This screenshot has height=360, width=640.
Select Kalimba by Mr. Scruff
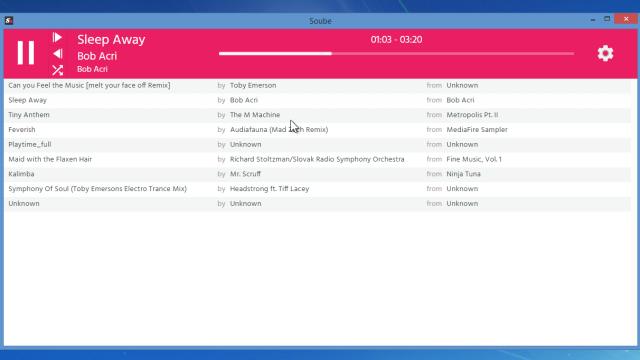point(318,174)
